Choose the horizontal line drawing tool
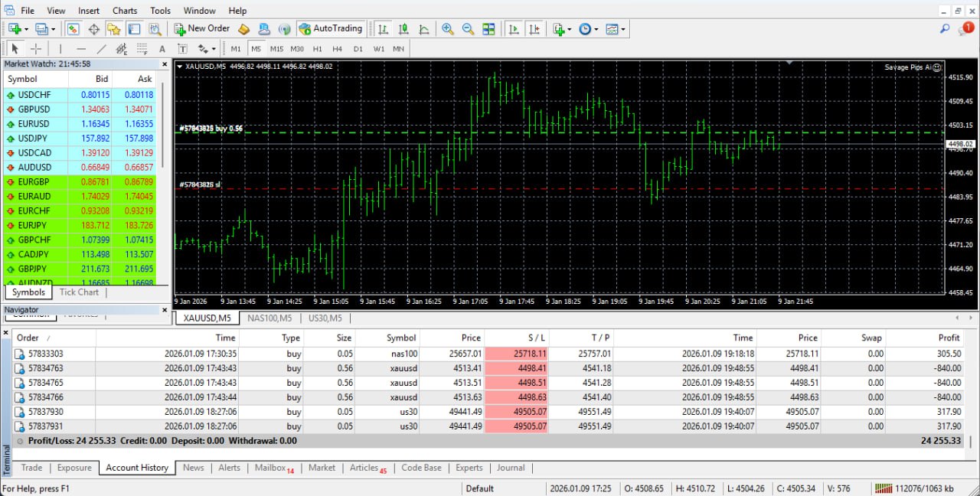This screenshot has width=980, height=496. coord(80,48)
